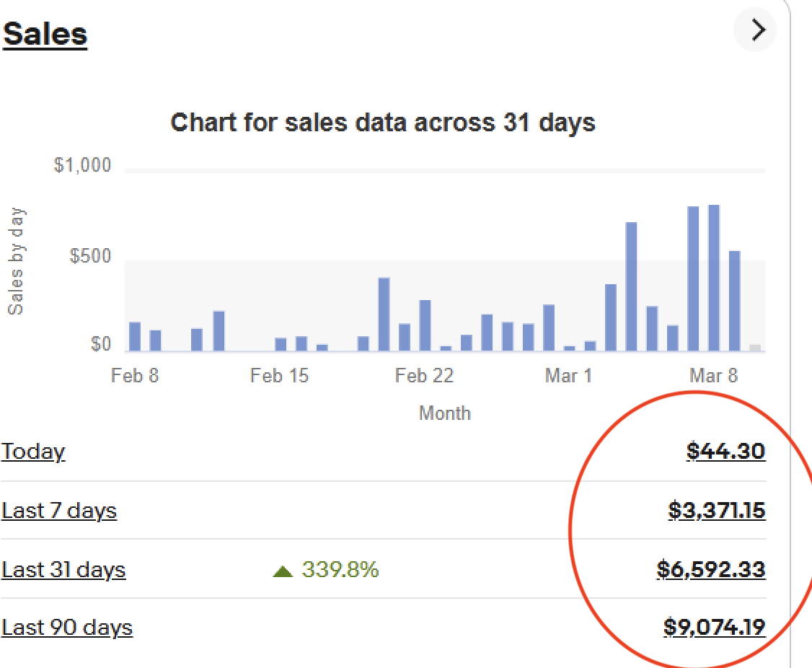
Task: Click the Feb 15 axis label
Action: [279, 376]
